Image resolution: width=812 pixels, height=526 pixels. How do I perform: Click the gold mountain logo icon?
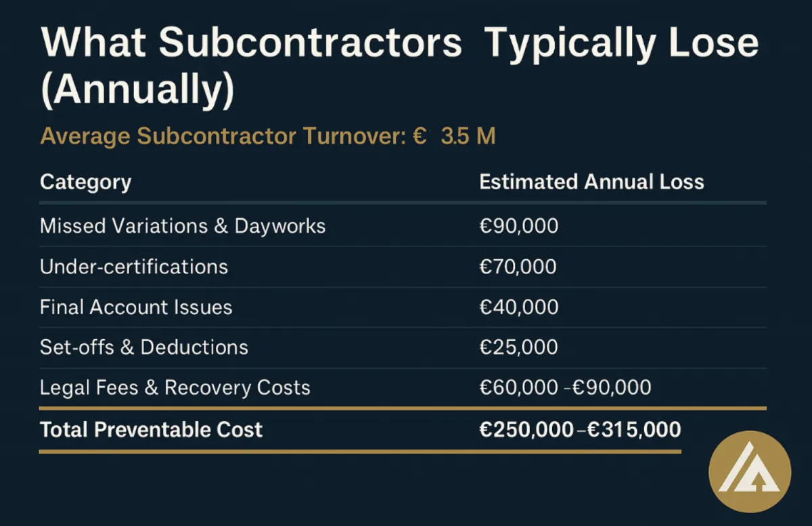point(750,472)
